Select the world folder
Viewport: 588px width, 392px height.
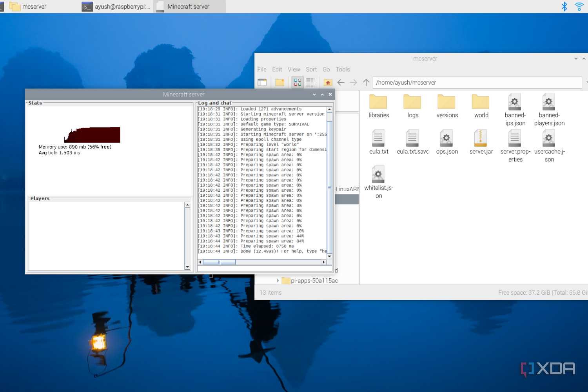[x=481, y=106]
